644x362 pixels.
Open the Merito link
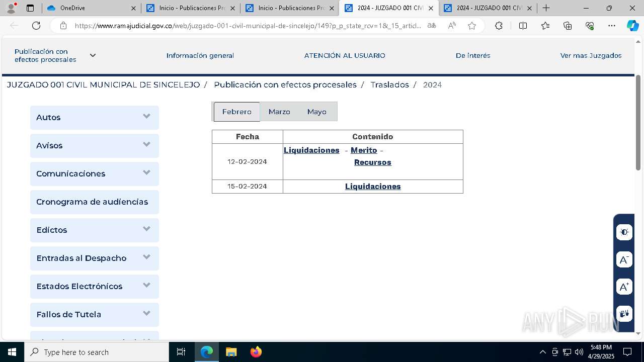click(x=364, y=150)
